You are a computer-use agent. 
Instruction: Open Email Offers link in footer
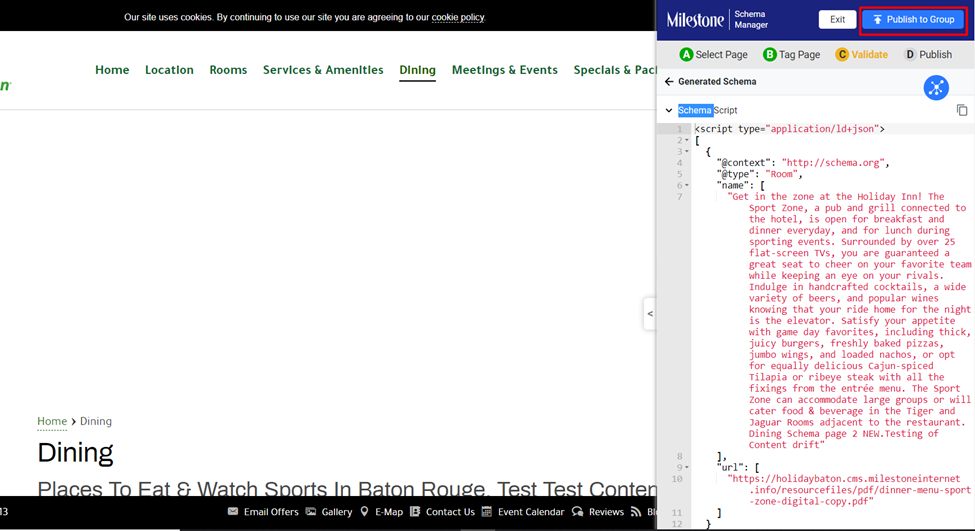pyautogui.click(x=271, y=512)
